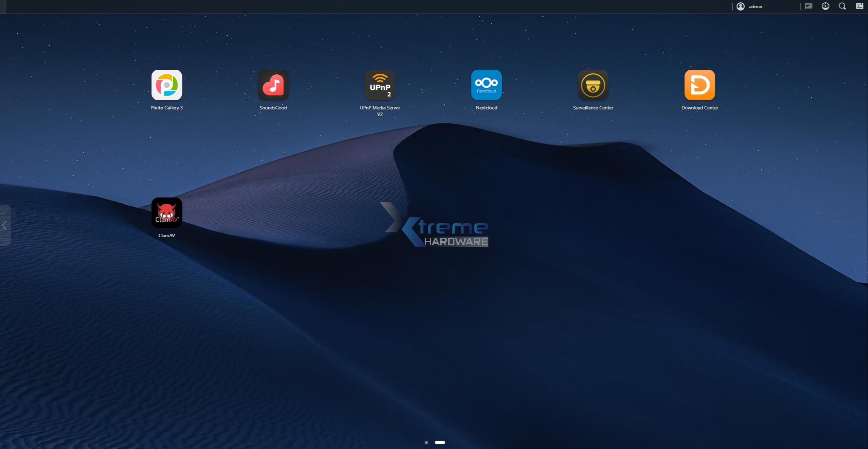The height and width of the screenshot is (449, 868).
Task: Switch to the first desktop page dot
Action: pyautogui.click(x=426, y=443)
